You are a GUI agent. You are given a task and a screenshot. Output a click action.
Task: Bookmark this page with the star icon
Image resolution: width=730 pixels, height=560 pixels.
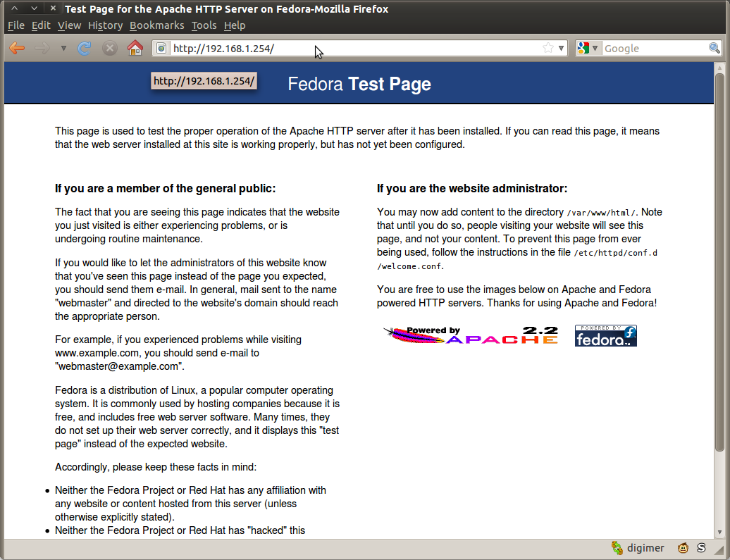tap(548, 48)
